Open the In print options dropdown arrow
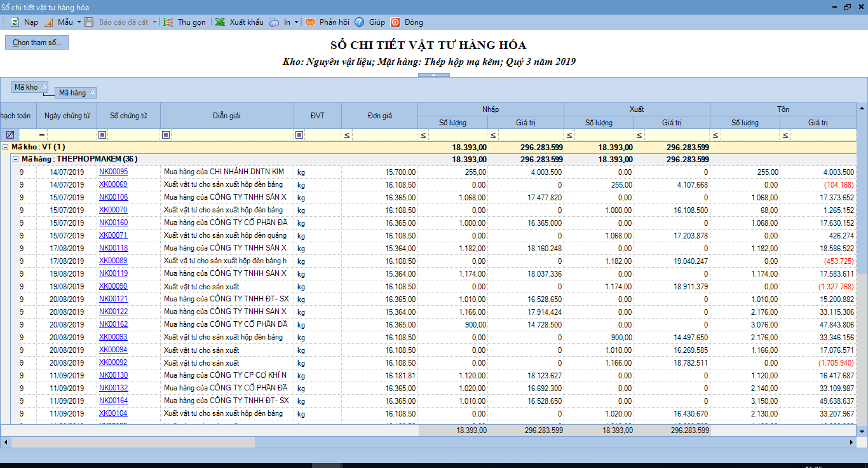The height and width of the screenshot is (468, 868). 296,22
